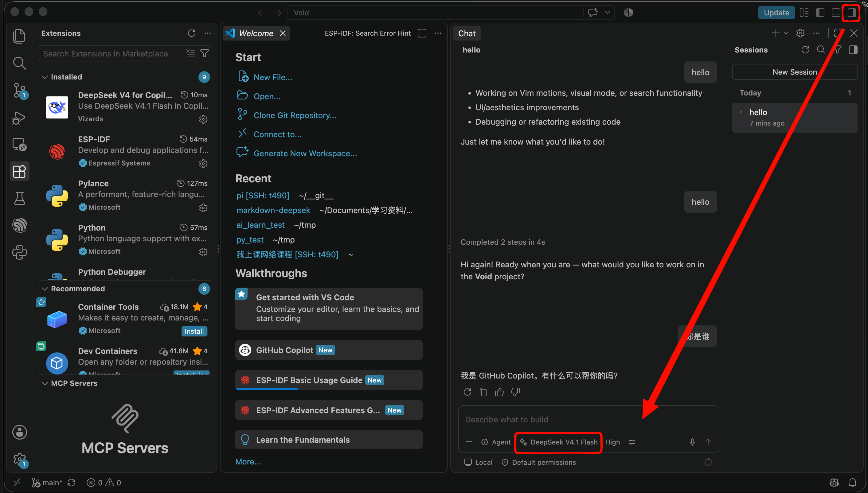Image resolution: width=868 pixels, height=493 pixels.
Task: Click Clone Git Repository link
Action: pos(295,115)
